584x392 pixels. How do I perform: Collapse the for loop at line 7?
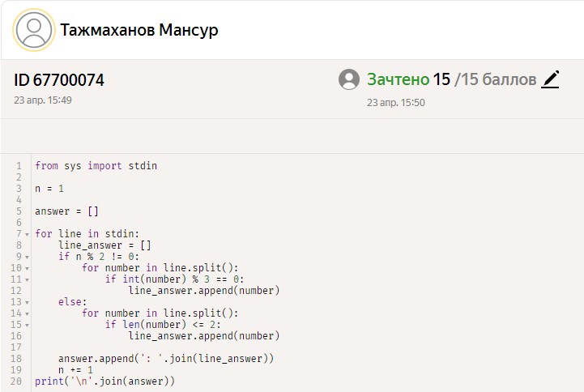pyautogui.click(x=28, y=234)
